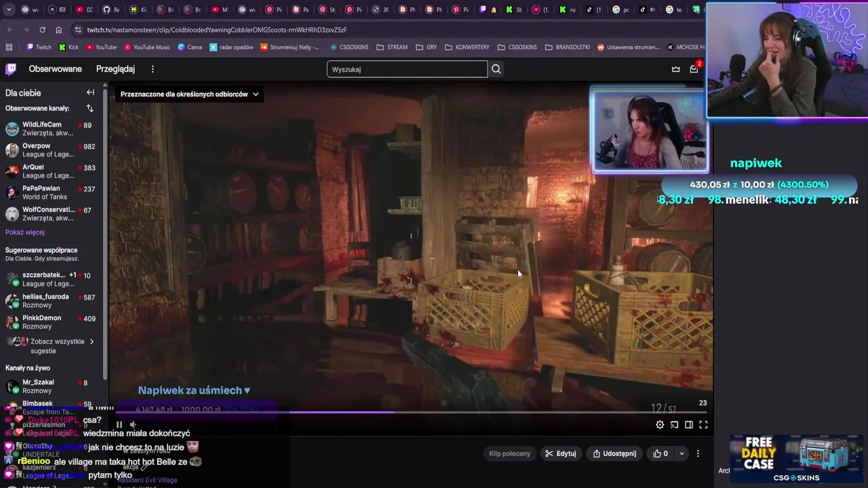This screenshot has width=868, height=488.
Task: Open the Przeglądaj tab
Action: click(115, 69)
